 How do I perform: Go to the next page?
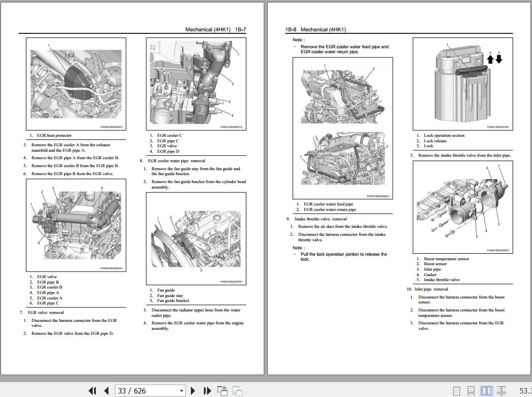(193, 391)
